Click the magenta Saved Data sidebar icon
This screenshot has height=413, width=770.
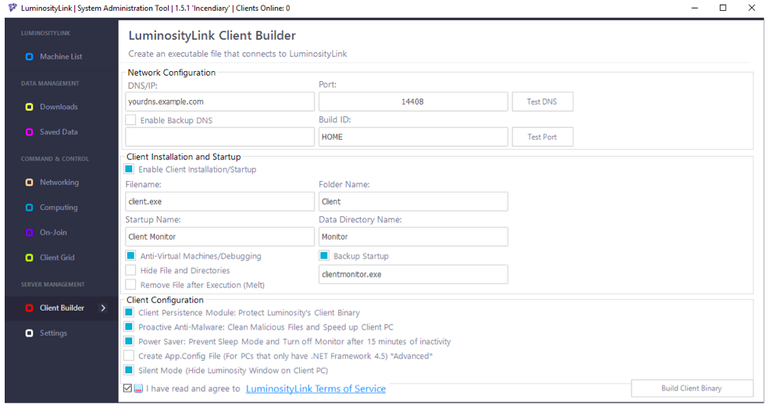coord(29,132)
